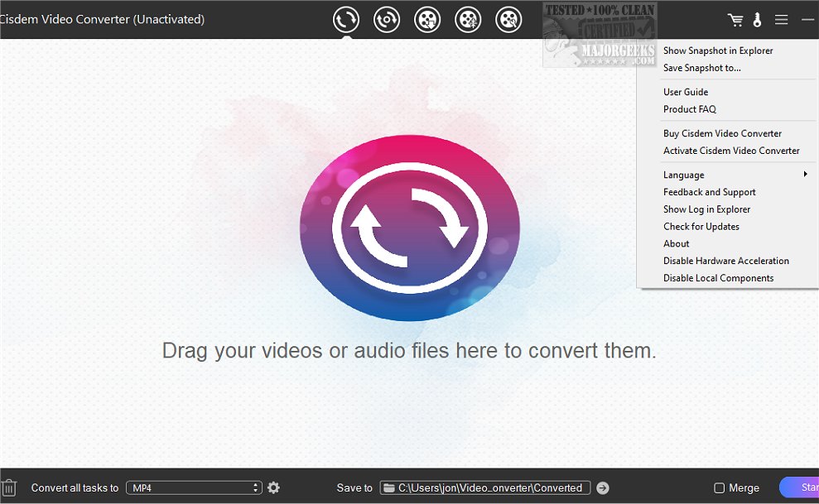Viewport: 819px width, 504px height.
Task: Select Check for Updates
Action: click(701, 227)
